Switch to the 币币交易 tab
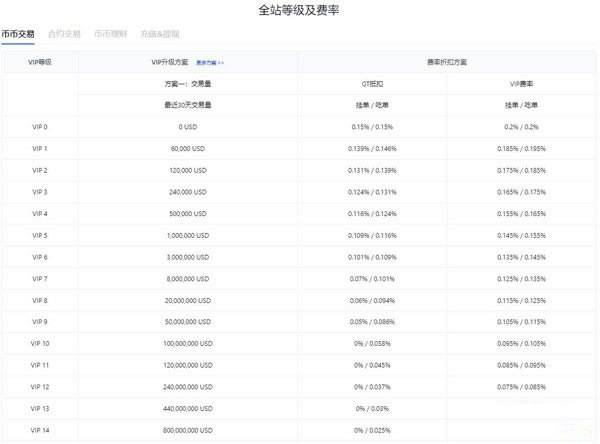The image size is (600, 444). point(18,34)
